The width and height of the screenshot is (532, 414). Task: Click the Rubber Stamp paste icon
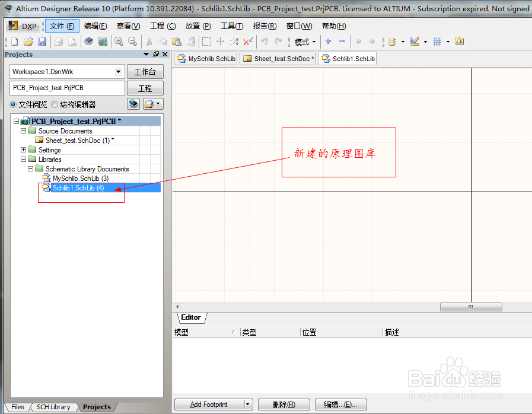pos(191,42)
